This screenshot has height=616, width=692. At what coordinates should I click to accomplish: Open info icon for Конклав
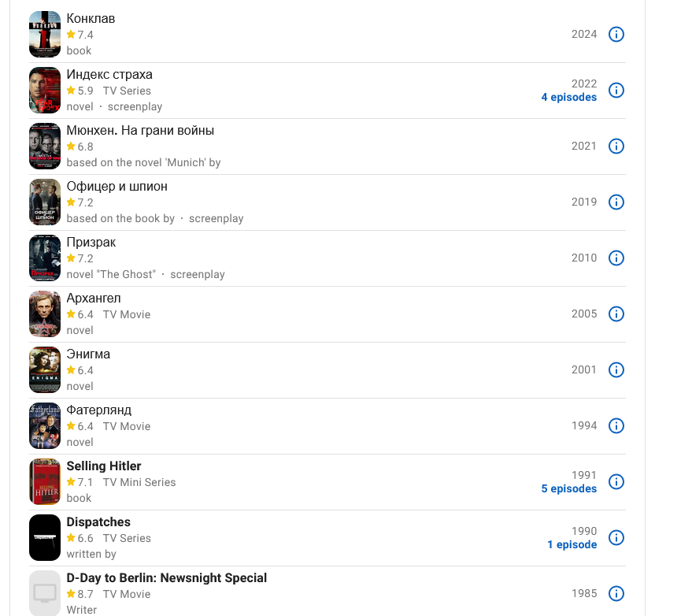[616, 35]
